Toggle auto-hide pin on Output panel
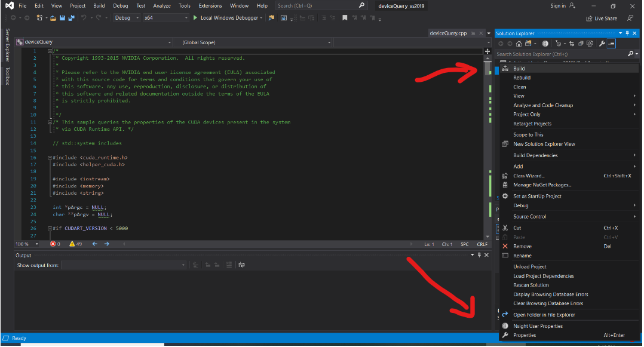The height and width of the screenshot is (347, 644). pyautogui.click(x=479, y=255)
